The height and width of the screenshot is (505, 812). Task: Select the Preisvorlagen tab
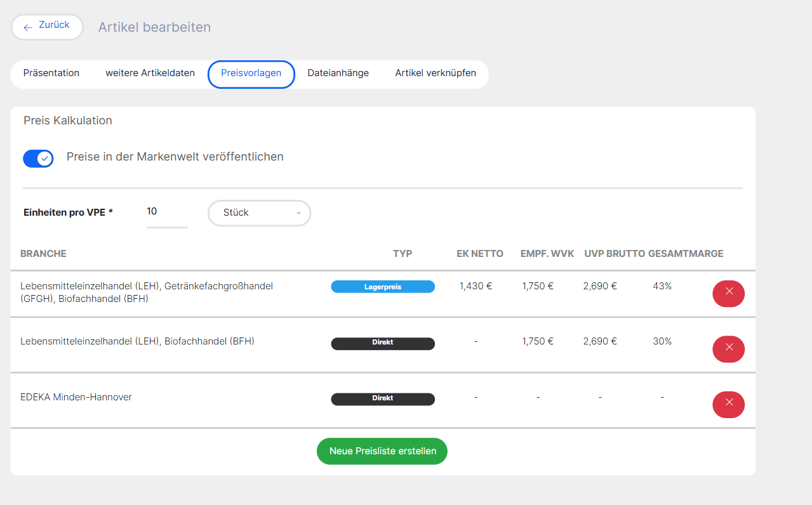[251, 74]
